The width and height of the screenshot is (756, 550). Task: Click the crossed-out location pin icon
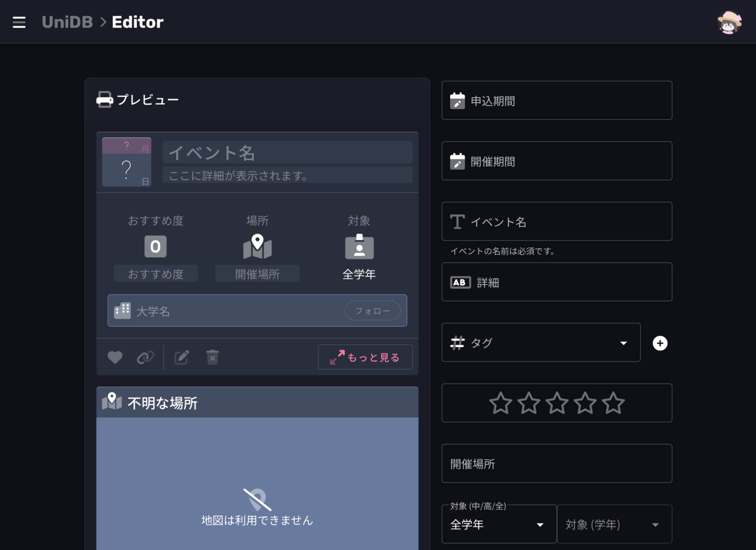(257, 499)
